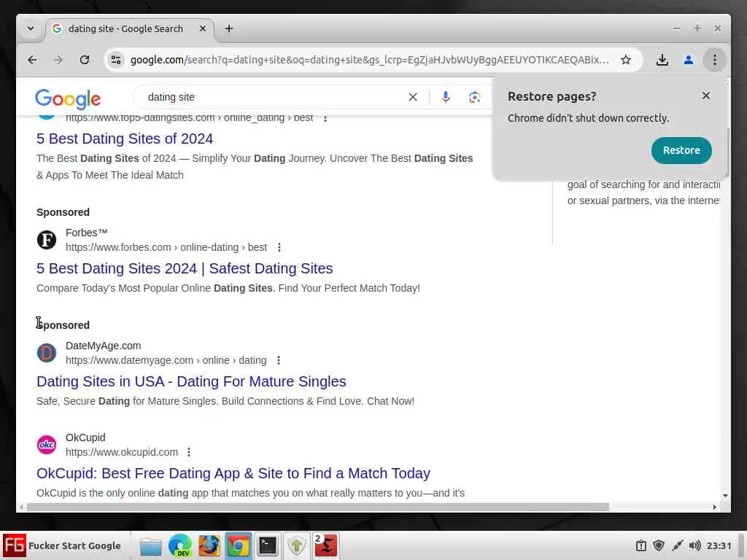Viewport: 747px width, 560px height.
Task: Open file manager from taskbar
Action: click(151, 545)
